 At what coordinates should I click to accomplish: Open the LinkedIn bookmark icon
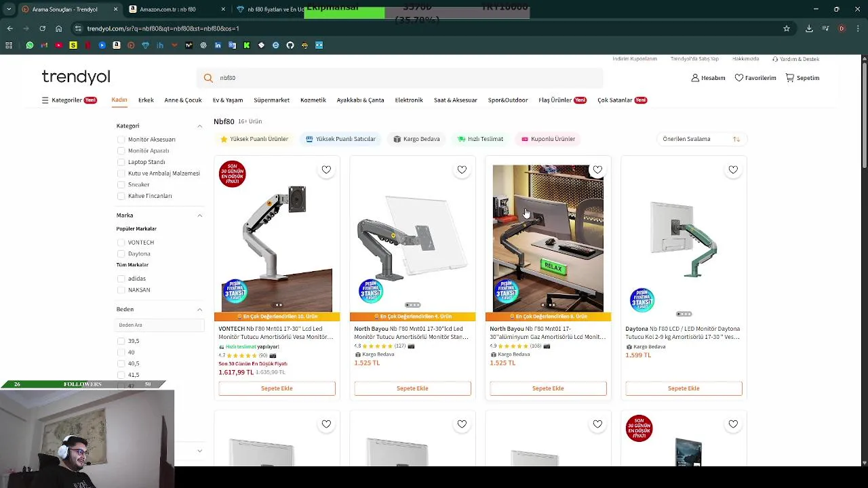coord(218,45)
